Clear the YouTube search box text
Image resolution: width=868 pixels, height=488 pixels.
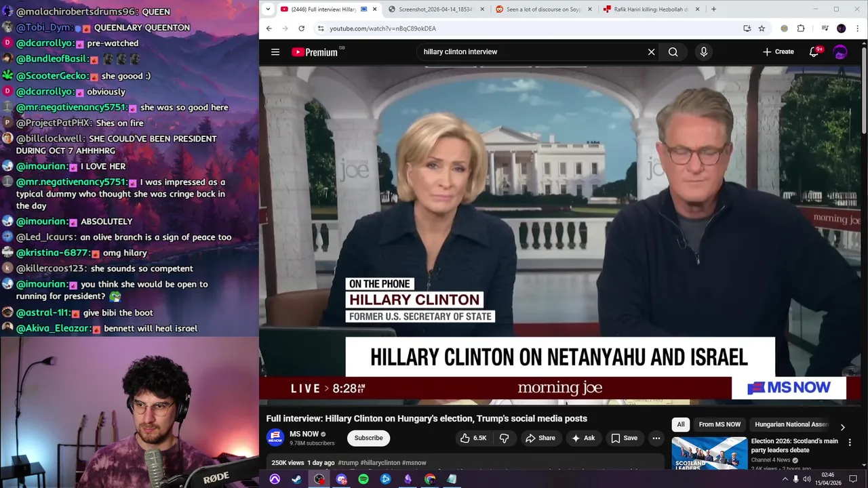pos(651,52)
